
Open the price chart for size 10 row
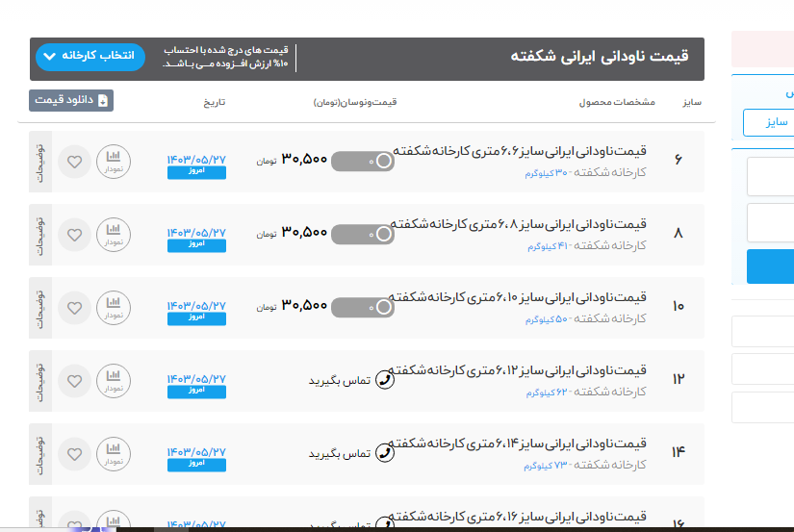pos(114,307)
